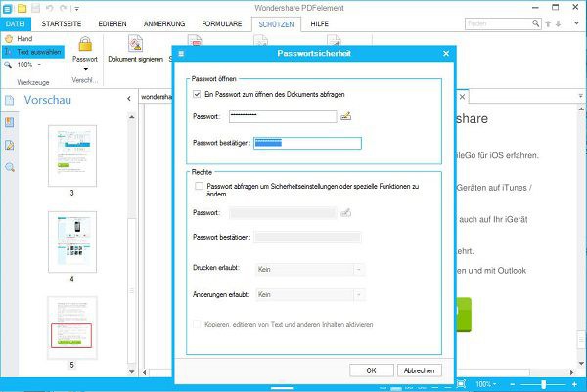Open the 100% zoom dropdown in Werkzeuge
The height and width of the screenshot is (392, 587).
pos(39,65)
